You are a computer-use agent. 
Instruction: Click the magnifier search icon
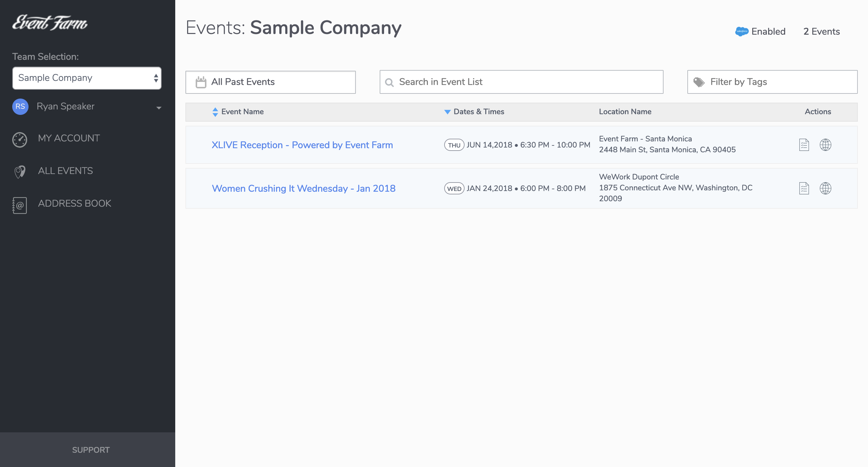pyautogui.click(x=390, y=82)
